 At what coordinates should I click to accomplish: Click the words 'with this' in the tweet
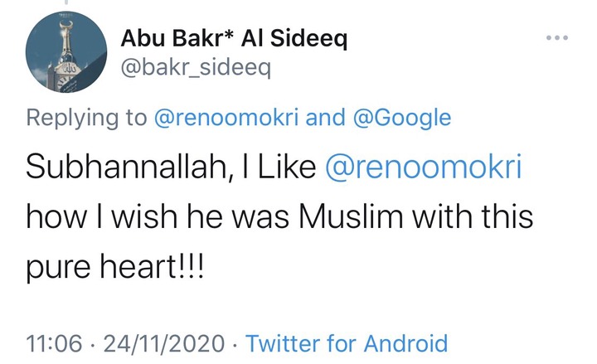tap(473, 216)
